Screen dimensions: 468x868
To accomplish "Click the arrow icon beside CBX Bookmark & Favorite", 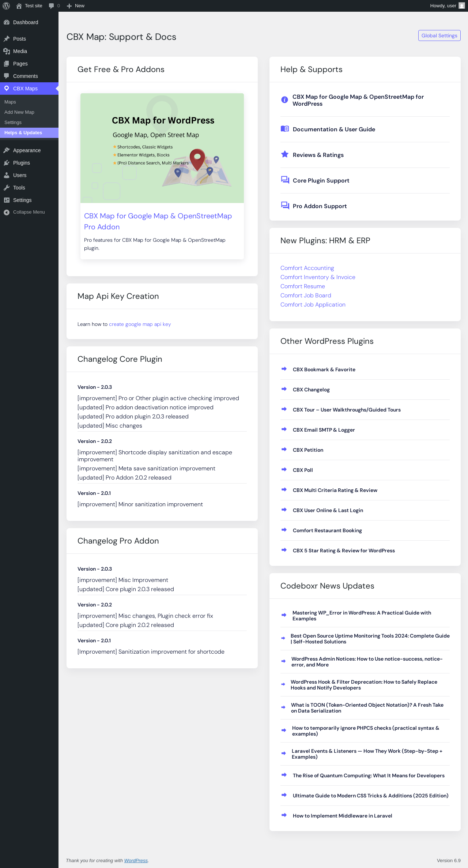I will pos(284,369).
